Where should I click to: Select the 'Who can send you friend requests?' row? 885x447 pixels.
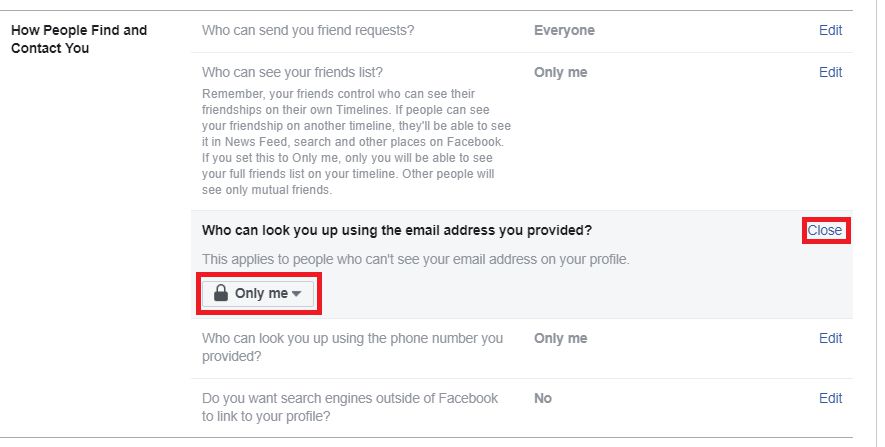(308, 30)
